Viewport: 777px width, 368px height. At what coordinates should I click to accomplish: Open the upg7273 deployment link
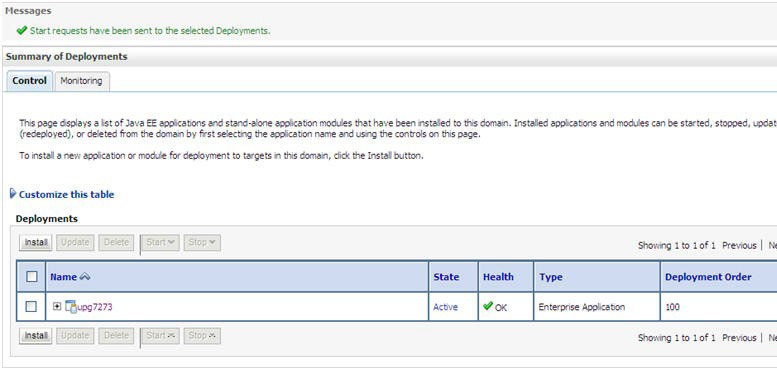pyautogui.click(x=95, y=307)
